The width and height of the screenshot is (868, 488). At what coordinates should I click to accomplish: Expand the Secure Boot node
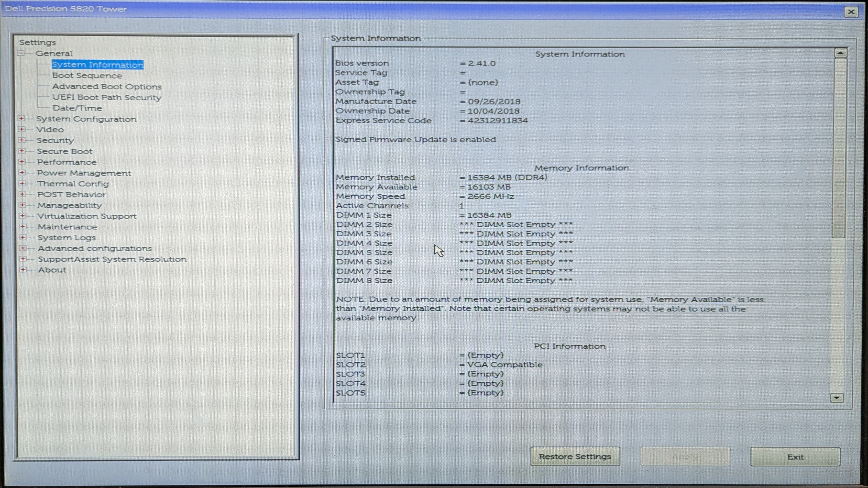pos(22,151)
